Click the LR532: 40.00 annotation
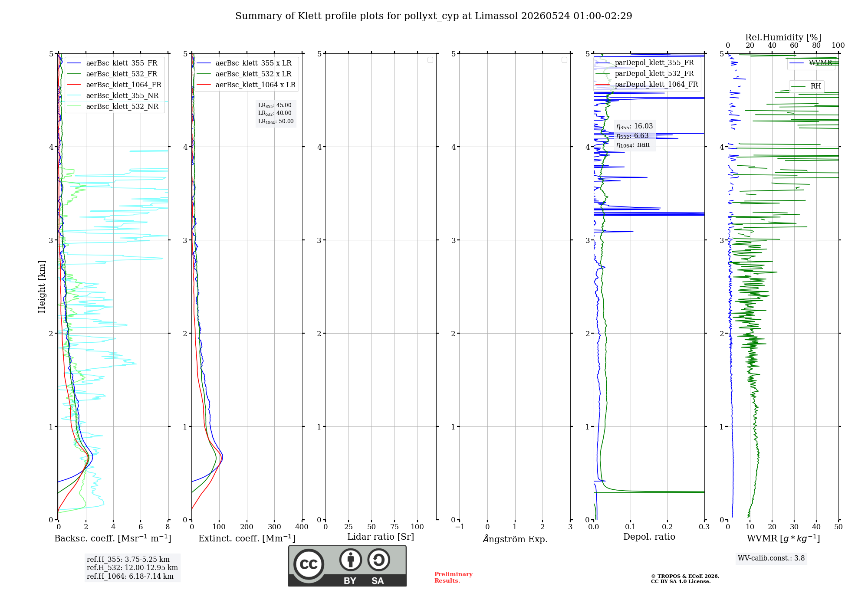This screenshot has width=868, height=590. pyautogui.click(x=275, y=113)
